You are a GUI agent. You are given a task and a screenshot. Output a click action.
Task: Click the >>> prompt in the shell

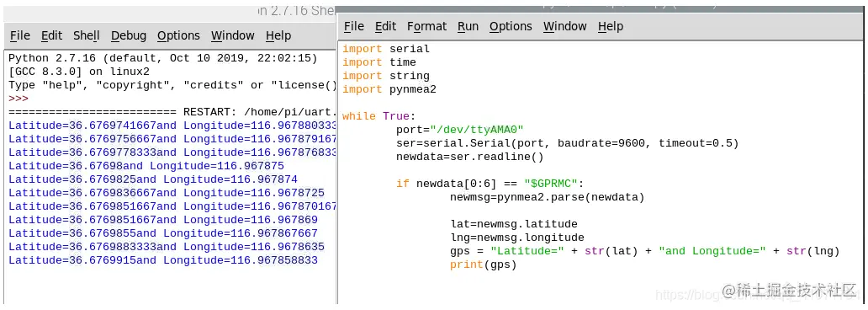click(19, 99)
